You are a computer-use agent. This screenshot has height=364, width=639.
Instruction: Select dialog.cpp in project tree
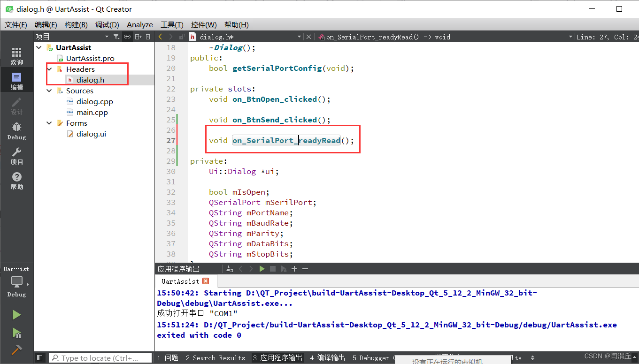(95, 101)
